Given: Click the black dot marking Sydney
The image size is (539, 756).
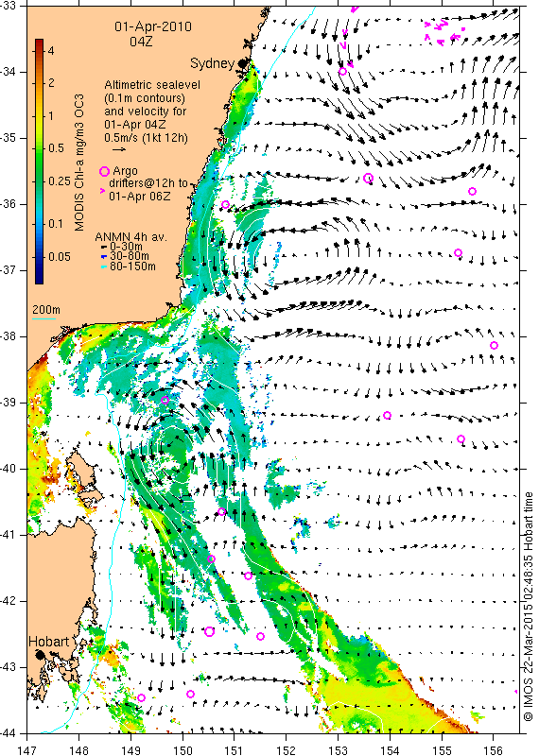Looking at the screenshot, I should 242,63.
